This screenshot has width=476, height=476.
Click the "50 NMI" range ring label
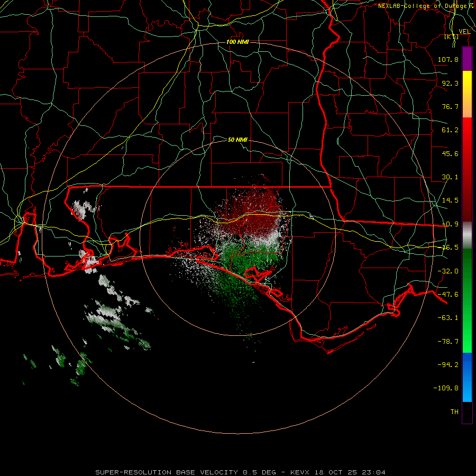(237, 140)
